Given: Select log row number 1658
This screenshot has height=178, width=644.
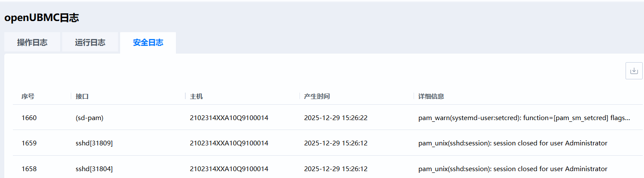Looking at the screenshot, I should tap(29, 169).
